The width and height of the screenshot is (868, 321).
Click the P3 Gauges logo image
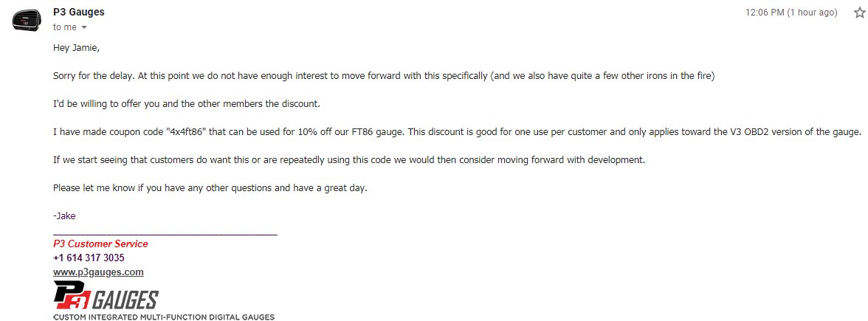pyautogui.click(x=106, y=295)
